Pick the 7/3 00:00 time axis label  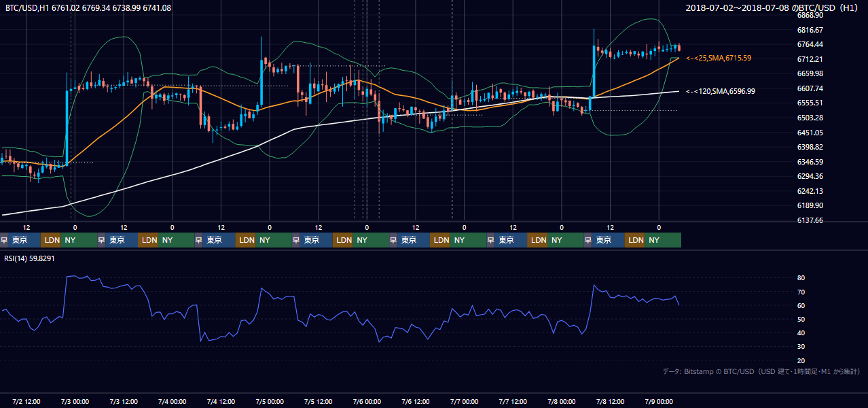[76, 401]
